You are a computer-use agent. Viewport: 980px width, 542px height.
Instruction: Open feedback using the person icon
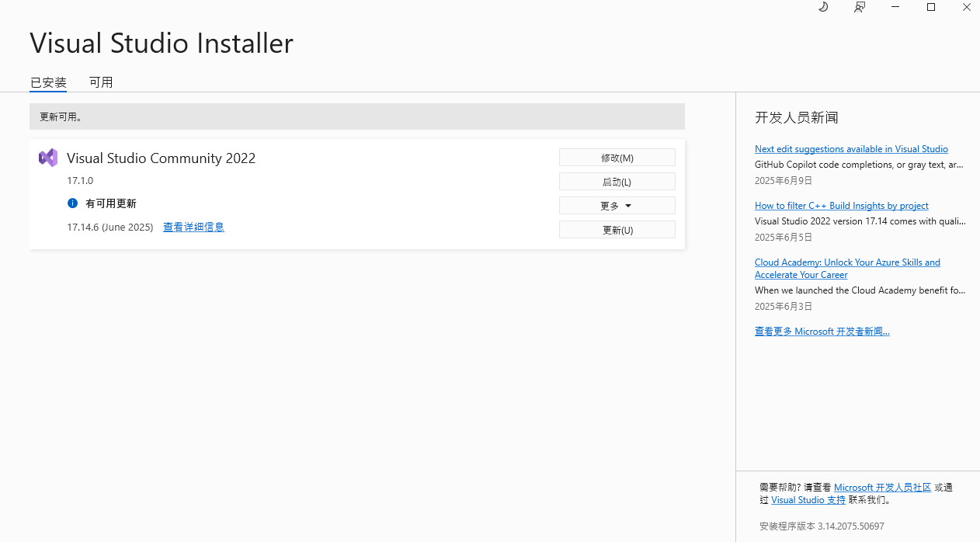[x=860, y=7]
